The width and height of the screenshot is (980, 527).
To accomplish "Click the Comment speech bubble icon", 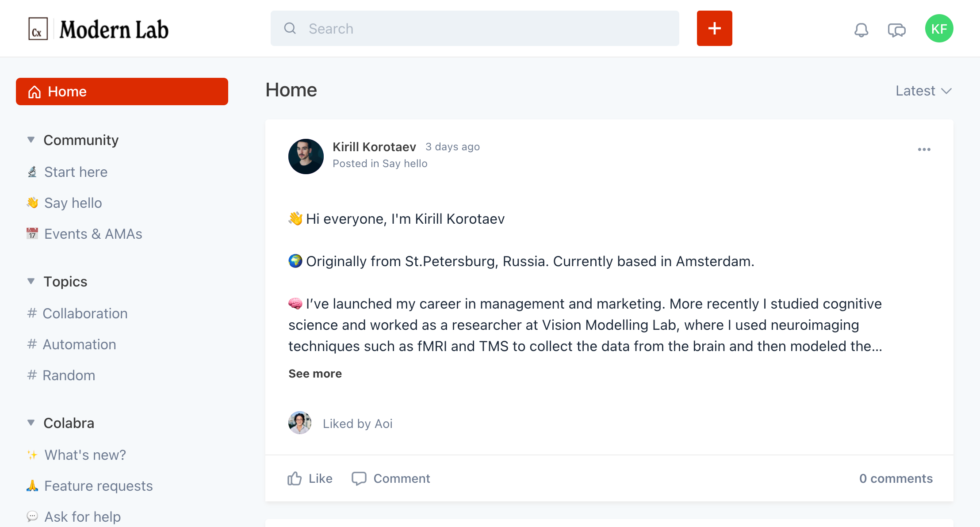I will click(x=359, y=478).
